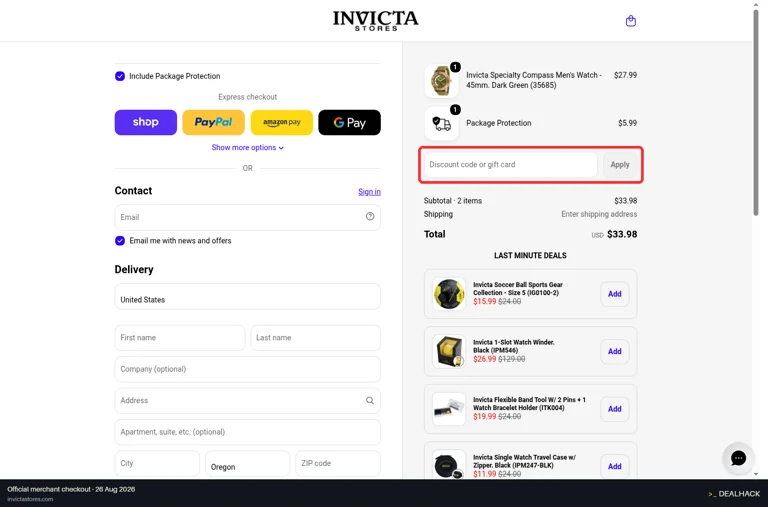
Task: Click the DEALHACK label in bottom bar
Action: coord(734,494)
